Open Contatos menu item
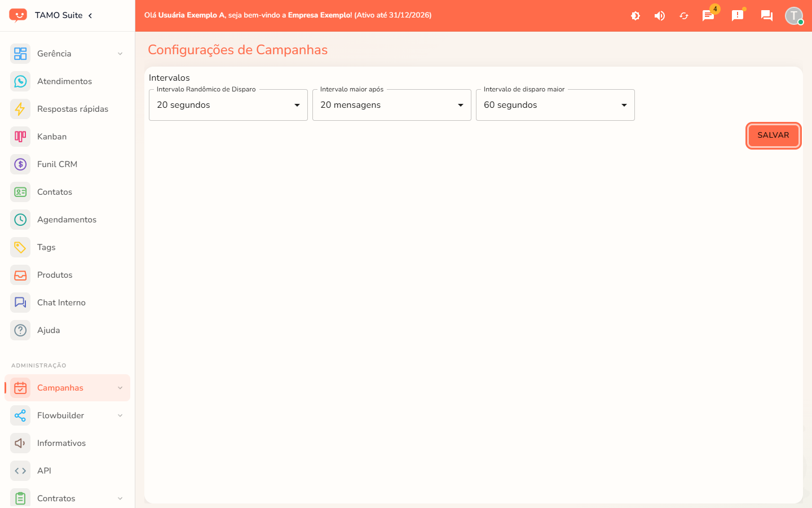Screen dimensions: 812x508 click(67, 192)
